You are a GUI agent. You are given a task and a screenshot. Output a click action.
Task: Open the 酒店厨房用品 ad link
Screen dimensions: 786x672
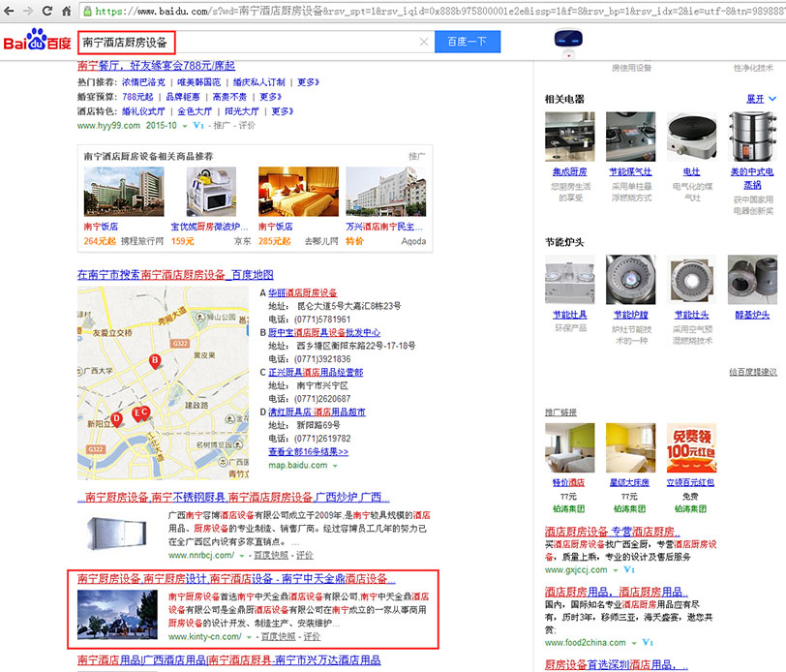(x=617, y=592)
